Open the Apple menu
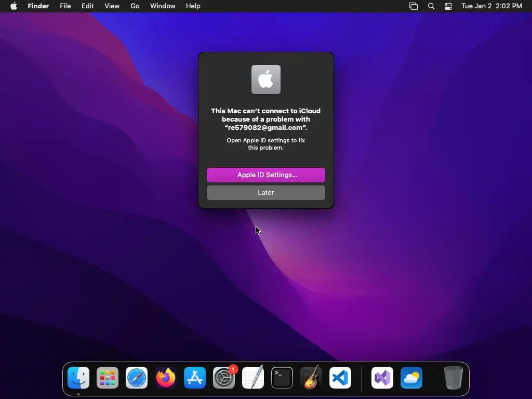The width and height of the screenshot is (532, 399). click(x=14, y=6)
